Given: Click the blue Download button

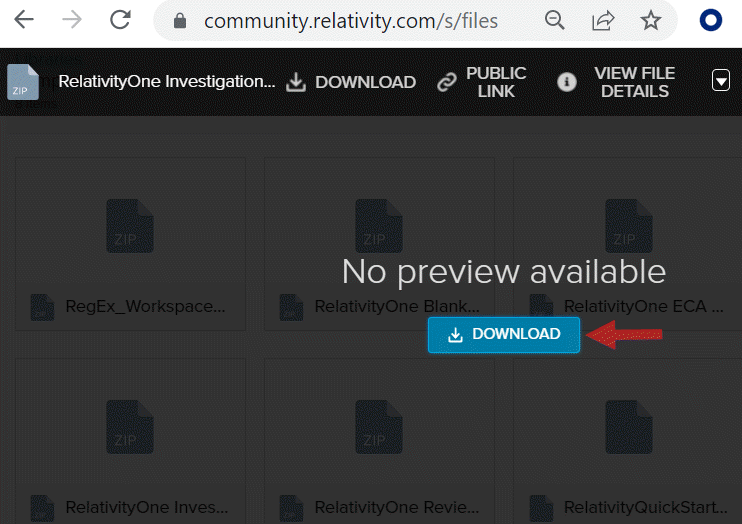Looking at the screenshot, I should coord(504,335).
